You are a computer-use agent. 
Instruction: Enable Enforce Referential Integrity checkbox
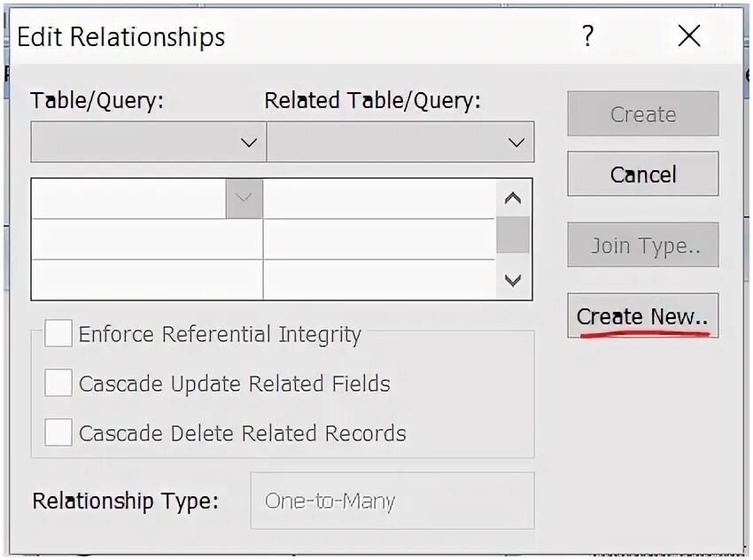[x=58, y=334]
